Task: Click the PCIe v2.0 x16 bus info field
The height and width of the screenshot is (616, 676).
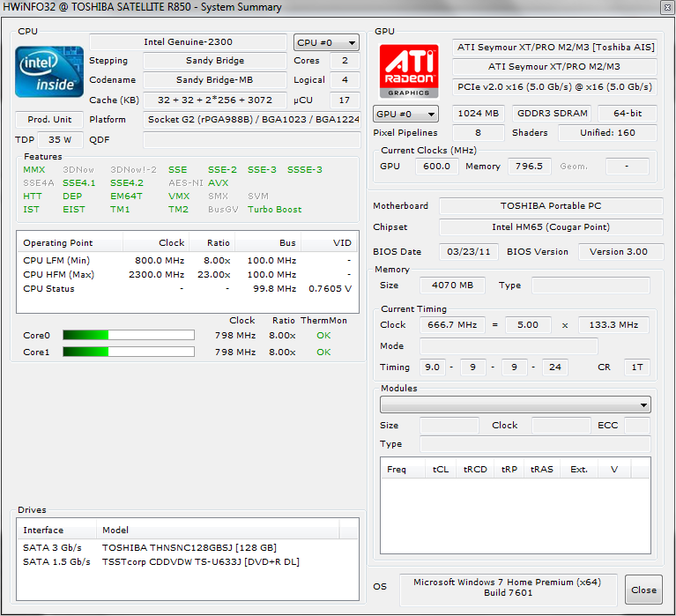Action: tap(554, 86)
